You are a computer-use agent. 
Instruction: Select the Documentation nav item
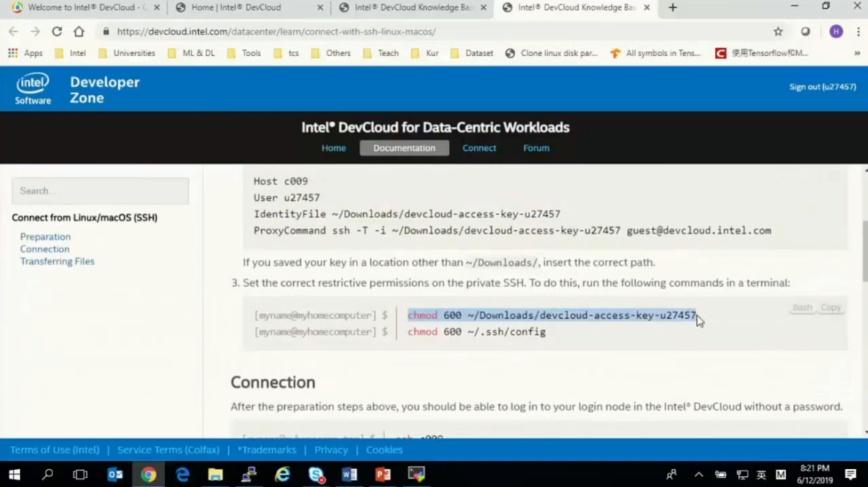click(404, 148)
